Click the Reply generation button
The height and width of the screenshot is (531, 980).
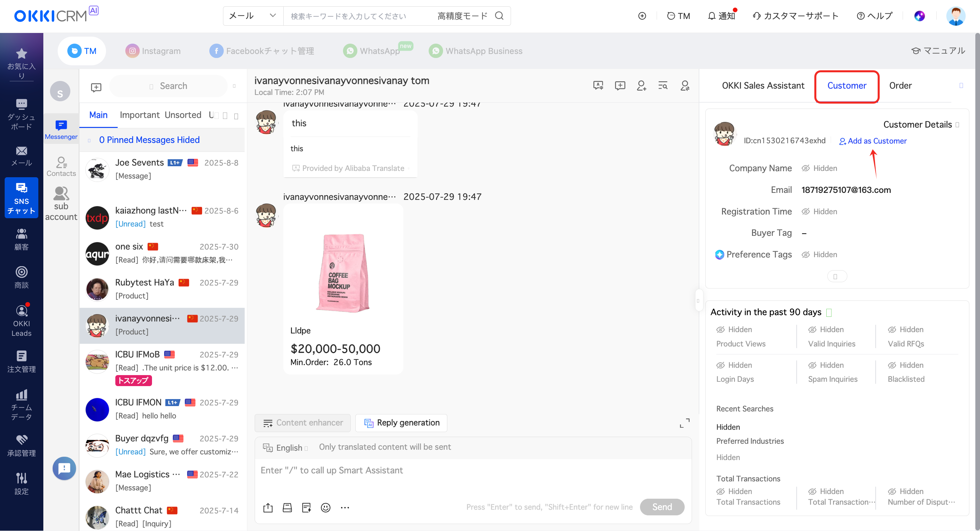pos(401,423)
